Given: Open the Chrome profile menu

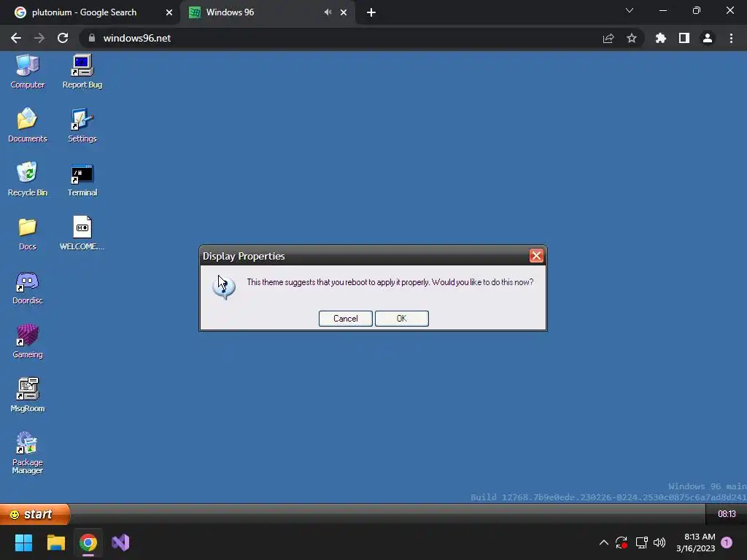Looking at the screenshot, I should click(708, 38).
